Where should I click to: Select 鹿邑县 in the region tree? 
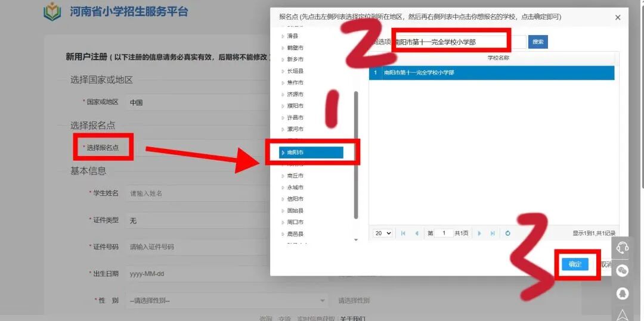coord(295,234)
